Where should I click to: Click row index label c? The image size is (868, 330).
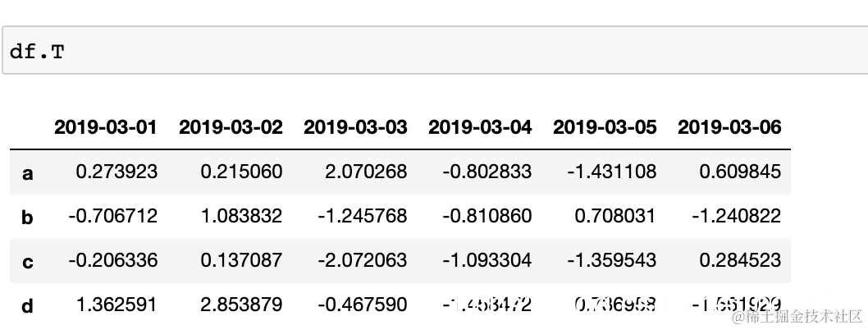pos(28,263)
